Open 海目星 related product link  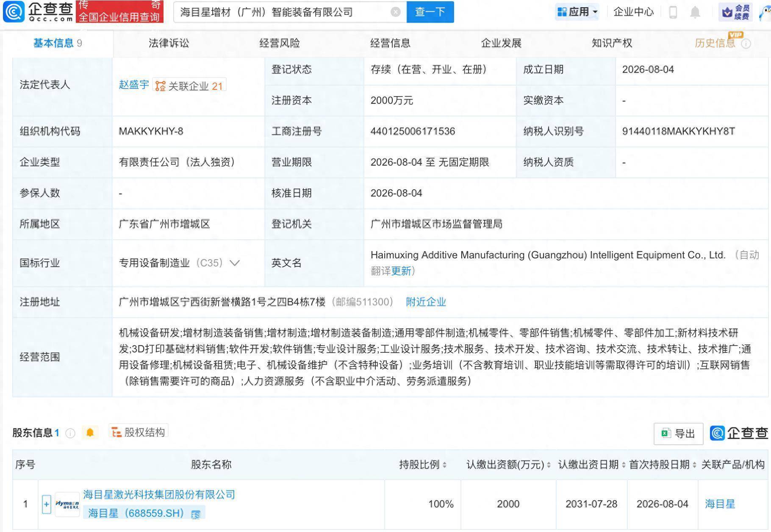(x=720, y=504)
